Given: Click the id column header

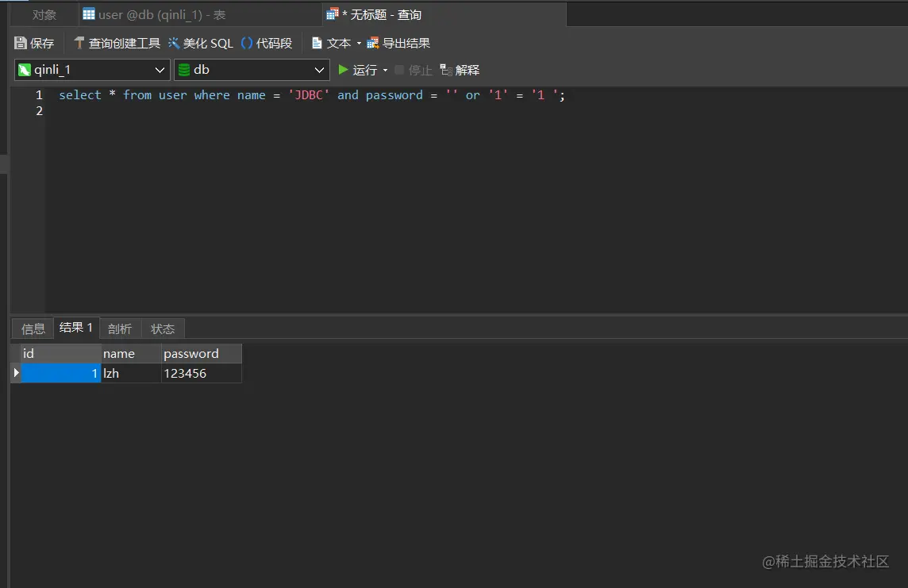Looking at the screenshot, I should click(x=61, y=353).
